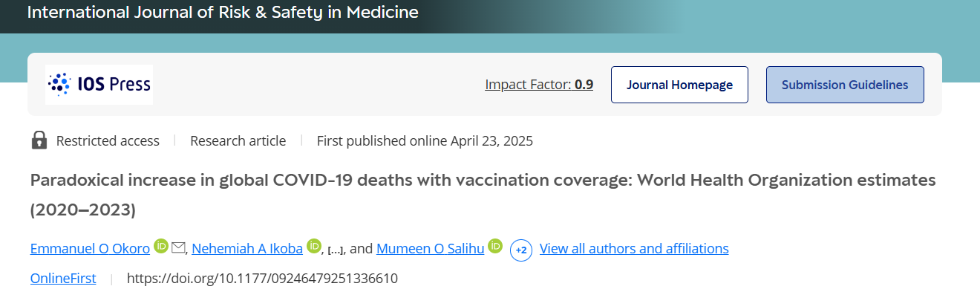The image size is (980, 292).
Task: Click the Impact Factor: 0.9 link
Action: 539,85
